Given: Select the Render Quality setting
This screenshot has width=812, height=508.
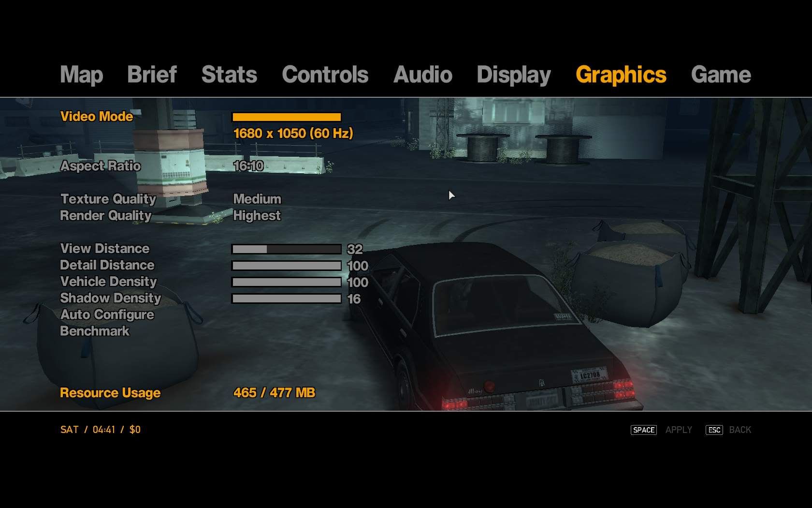Looking at the screenshot, I should pos(106,215).
